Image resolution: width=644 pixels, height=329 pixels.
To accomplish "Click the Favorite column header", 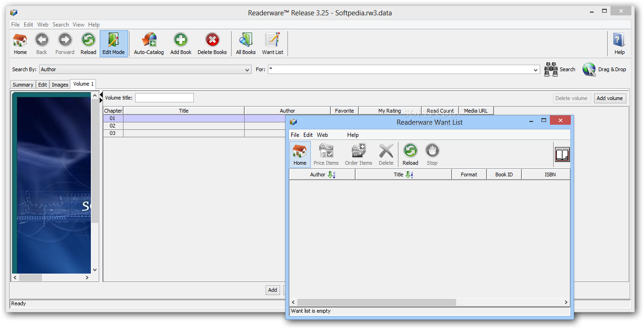I will point(344,111).
